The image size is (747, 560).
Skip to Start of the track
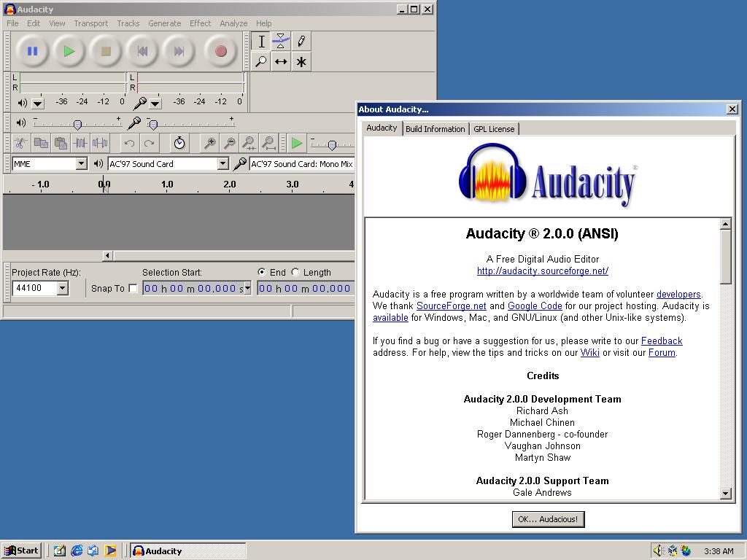[x=142, y=51]
